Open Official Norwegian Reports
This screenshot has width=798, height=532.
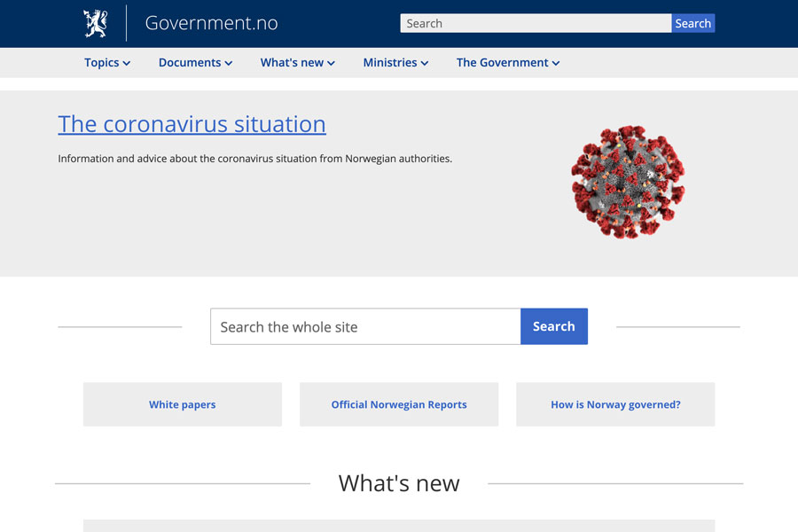point(399,404)
